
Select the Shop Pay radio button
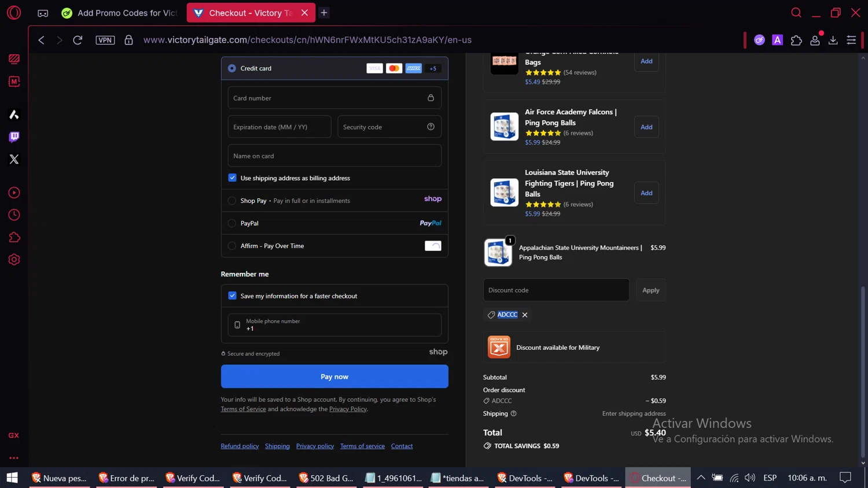pyautogui.click(x=232, y=201)
